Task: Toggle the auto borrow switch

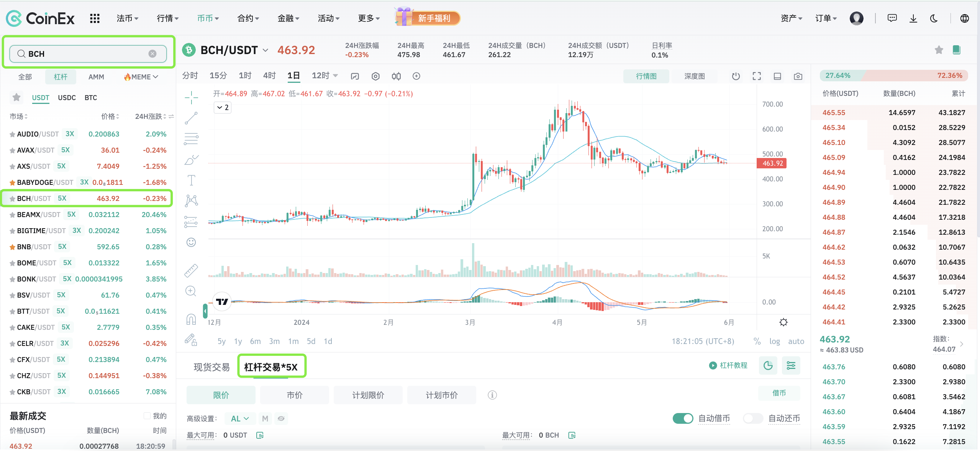Action: click(683, 418)
